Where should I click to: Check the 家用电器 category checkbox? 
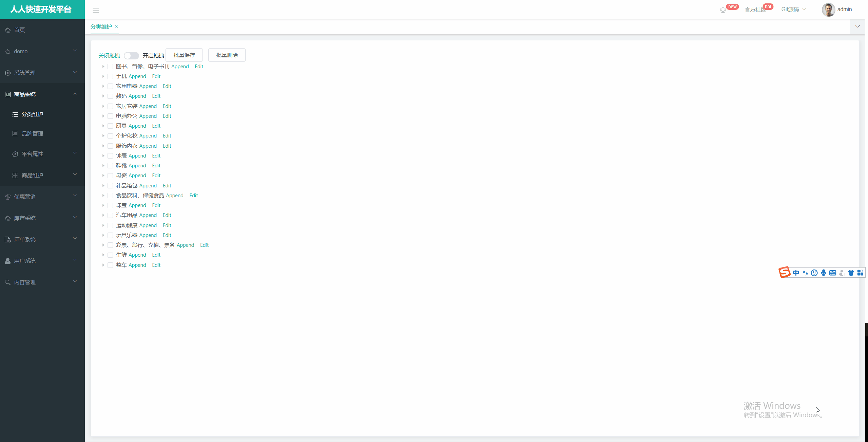110,86
